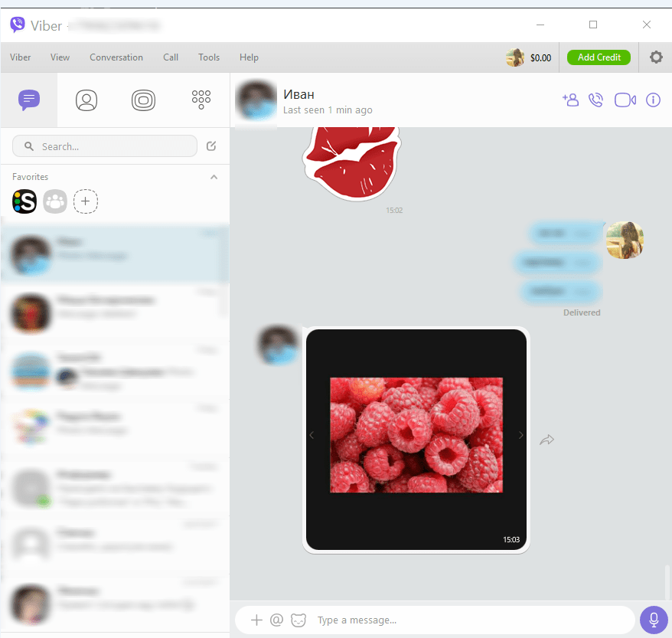
Task: Open the Conversation menu
Action: tap(116, 57)
